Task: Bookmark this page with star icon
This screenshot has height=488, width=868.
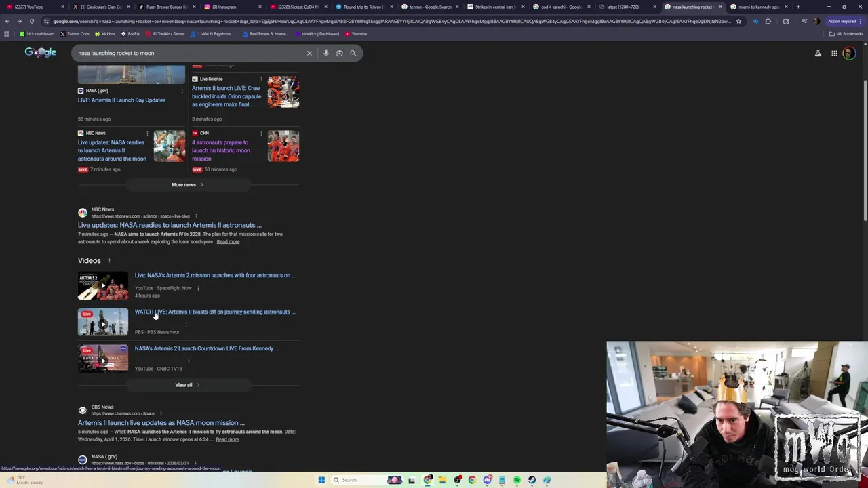Action: tap(738, 21)
